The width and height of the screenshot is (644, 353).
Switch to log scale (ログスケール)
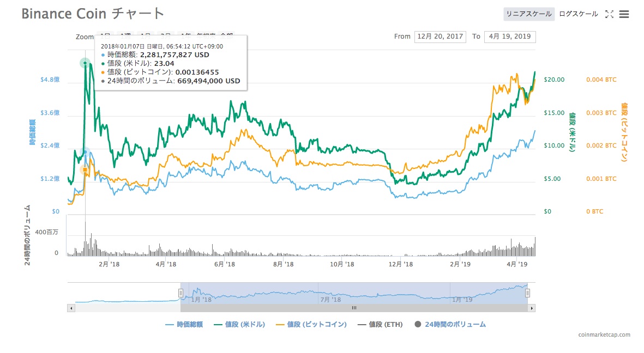pos(578,14)
